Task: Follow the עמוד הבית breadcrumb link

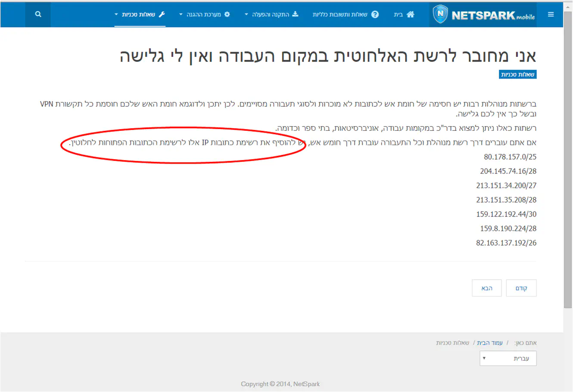Action: [490, 343]
